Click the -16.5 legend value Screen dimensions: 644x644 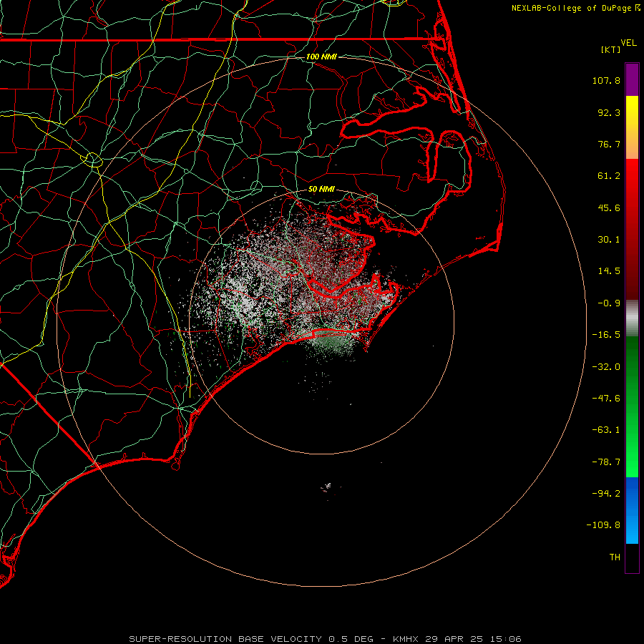606,335
